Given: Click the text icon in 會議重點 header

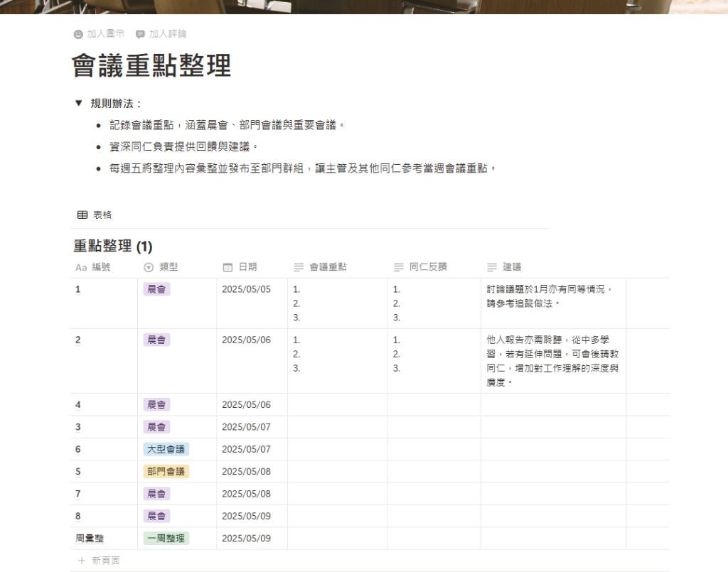Looking at the screenshot, I should pyautogui.click(x=299, y=267).
